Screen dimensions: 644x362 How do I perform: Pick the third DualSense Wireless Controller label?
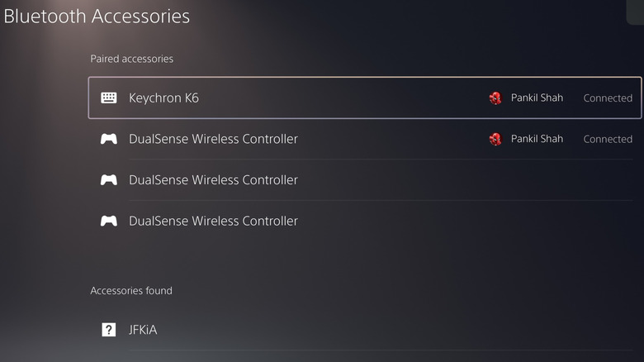pyautogui.click(x=213, y=221)
